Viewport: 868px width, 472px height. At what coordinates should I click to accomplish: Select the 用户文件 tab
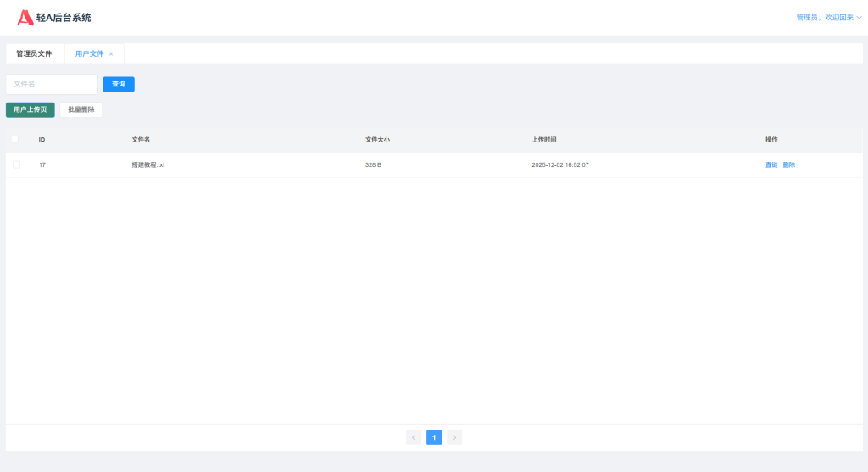pyautogui.click(x=89, y=53)
